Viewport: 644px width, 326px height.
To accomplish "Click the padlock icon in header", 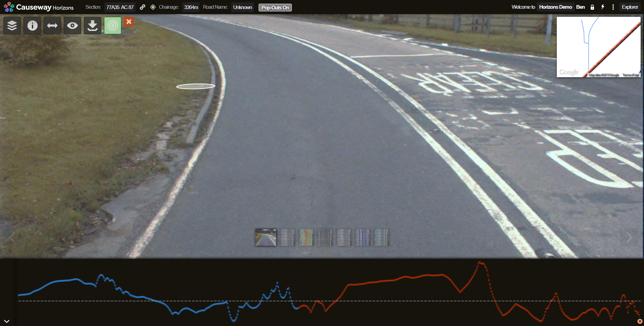I will (x=592, y=7).
